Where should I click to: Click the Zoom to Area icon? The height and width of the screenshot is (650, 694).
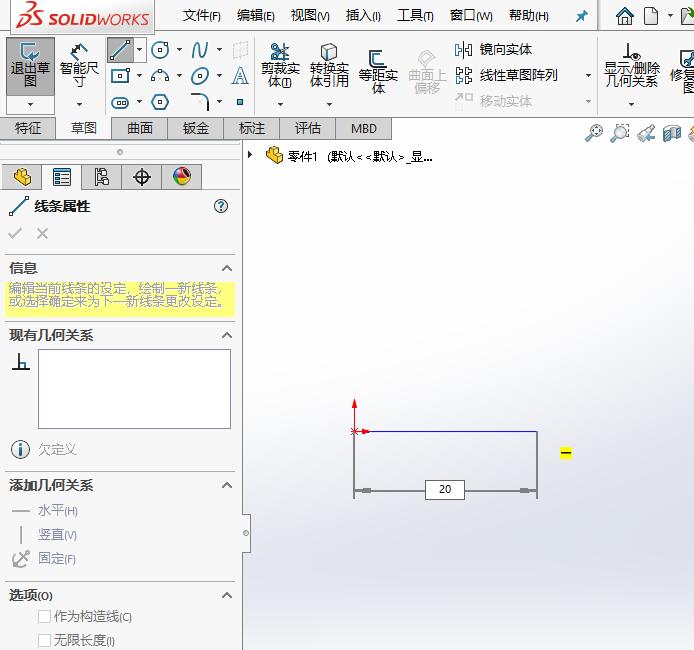tap(620, 133)
